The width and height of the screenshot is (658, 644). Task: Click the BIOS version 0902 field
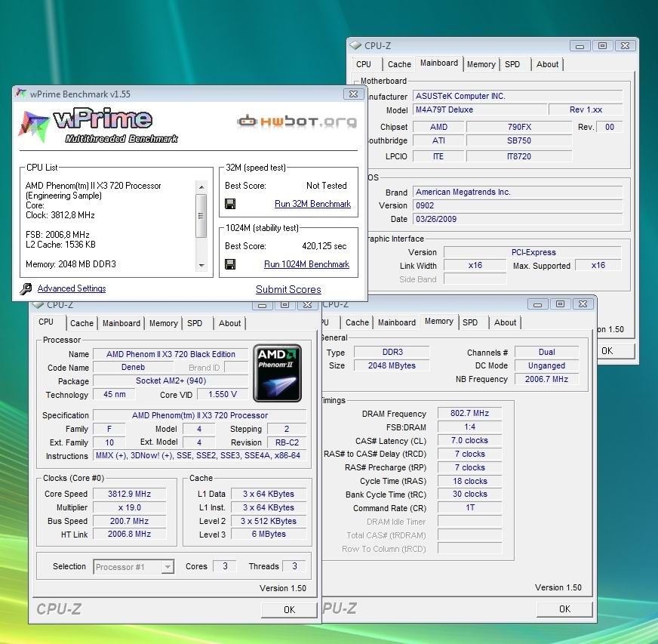click(518, 205)
